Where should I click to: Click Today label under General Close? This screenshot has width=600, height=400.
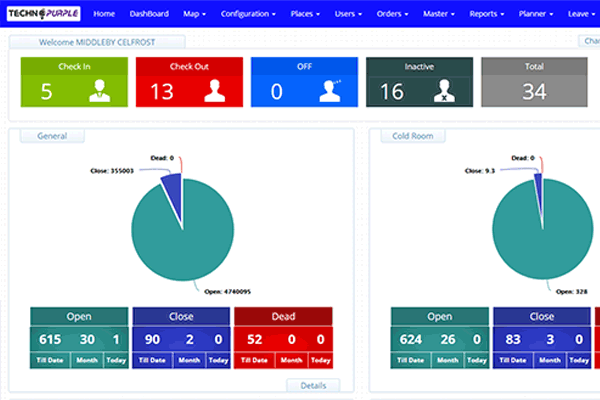tap(218, 360)
